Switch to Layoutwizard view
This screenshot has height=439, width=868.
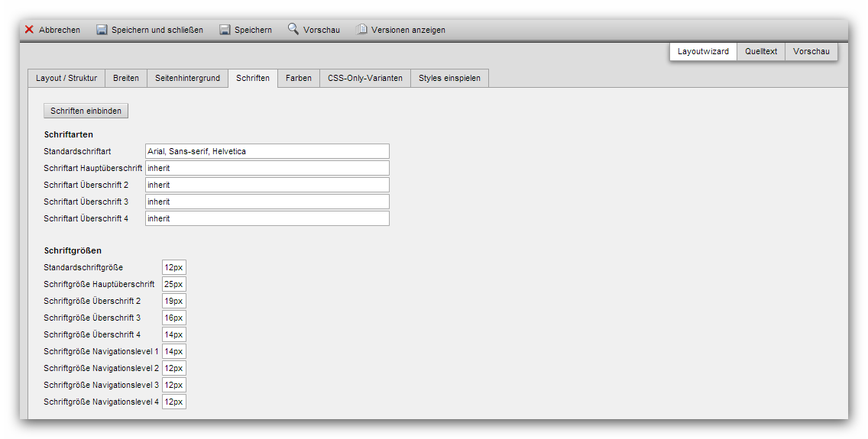click(x=703, y=51)
